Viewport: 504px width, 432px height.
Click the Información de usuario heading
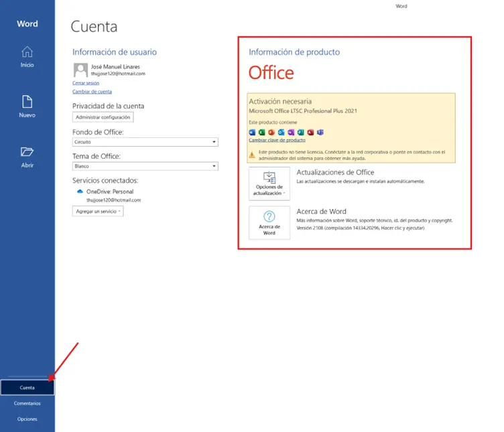tap(115, 52)
